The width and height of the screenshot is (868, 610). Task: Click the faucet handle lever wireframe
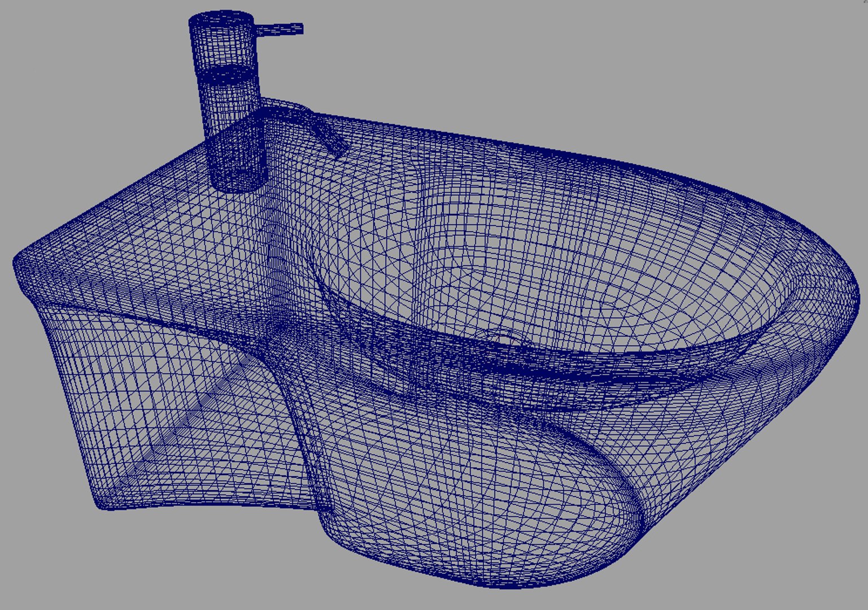point(279,29)
